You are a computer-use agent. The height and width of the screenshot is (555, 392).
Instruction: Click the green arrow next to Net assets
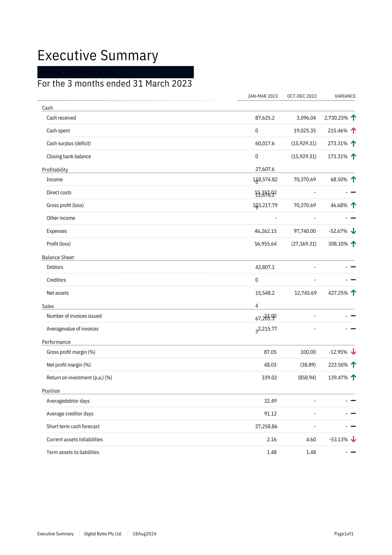(x=353, y=293)
